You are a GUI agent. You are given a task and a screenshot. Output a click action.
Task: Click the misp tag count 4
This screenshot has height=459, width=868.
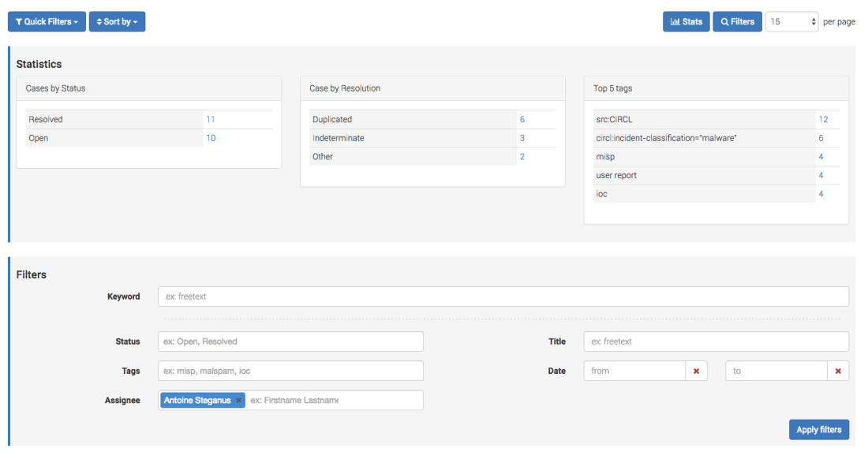coord(821,157)
